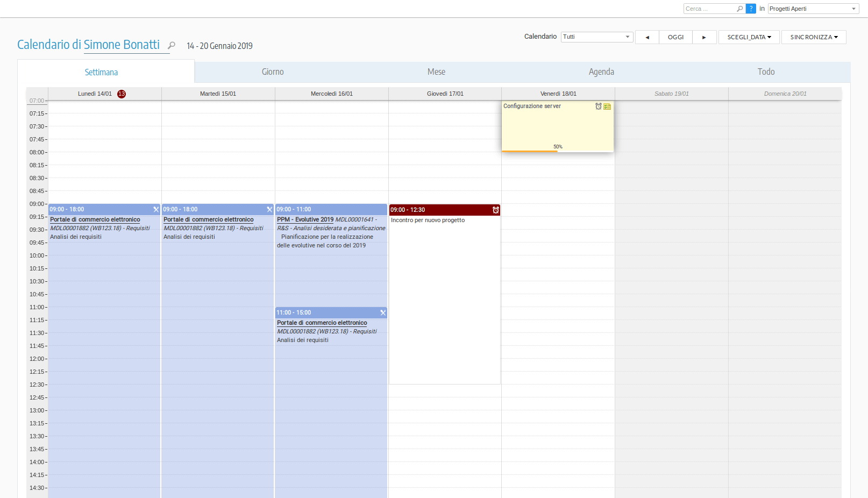This screenshot has width=868, height=498.
Task: Switch to the Agenda tab
Action: (601, 72)
